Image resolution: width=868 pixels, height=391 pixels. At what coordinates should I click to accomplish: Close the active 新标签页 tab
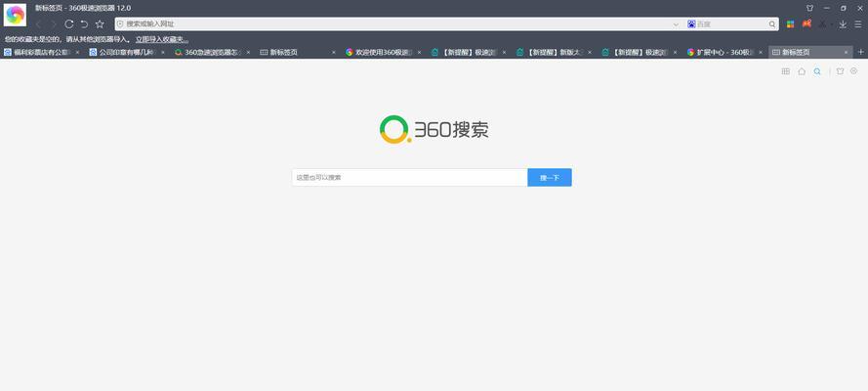pyautogui.click(x=846, y=52)
